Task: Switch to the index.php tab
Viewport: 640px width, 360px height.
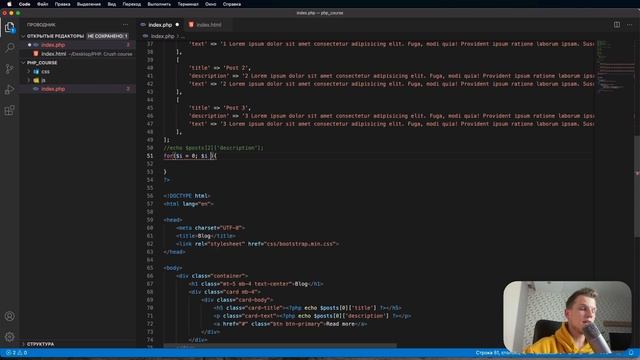Action: click(160, 24)
